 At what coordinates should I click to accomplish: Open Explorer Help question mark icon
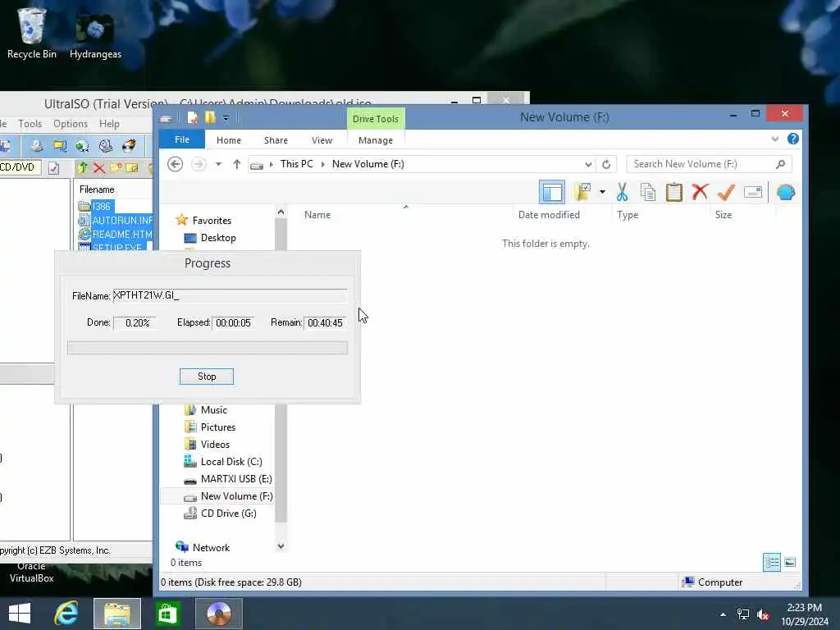click(x=793, y=139)
